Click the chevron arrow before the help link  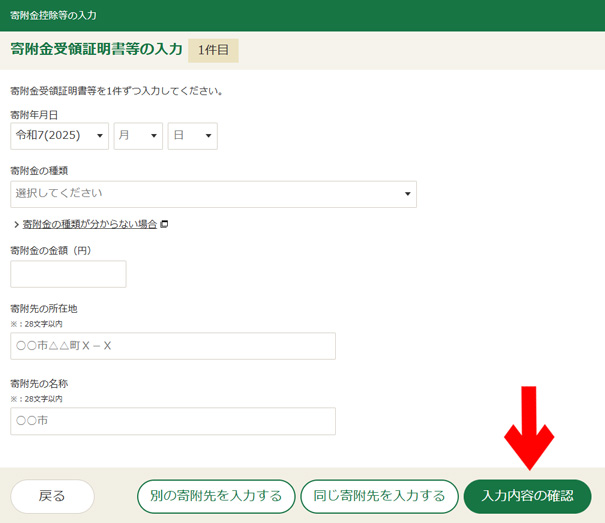[16, 224]
